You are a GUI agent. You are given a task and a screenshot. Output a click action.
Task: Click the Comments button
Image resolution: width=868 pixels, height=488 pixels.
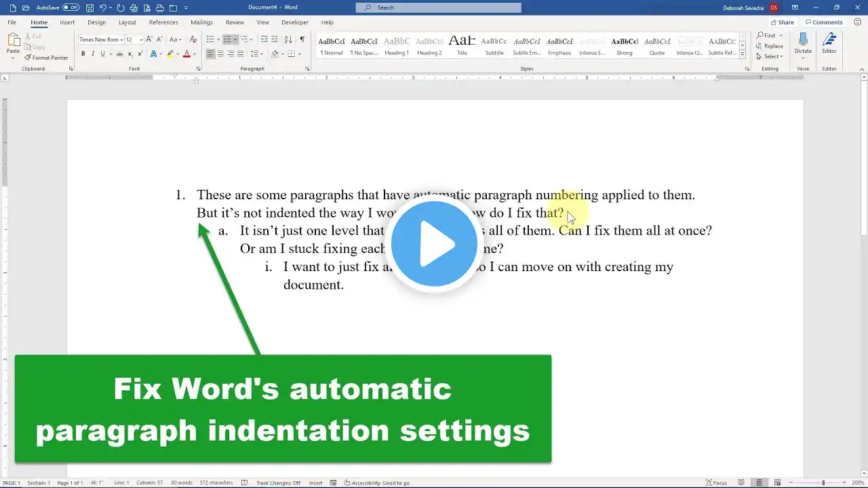pyautogui.click(x=823, y=22)
